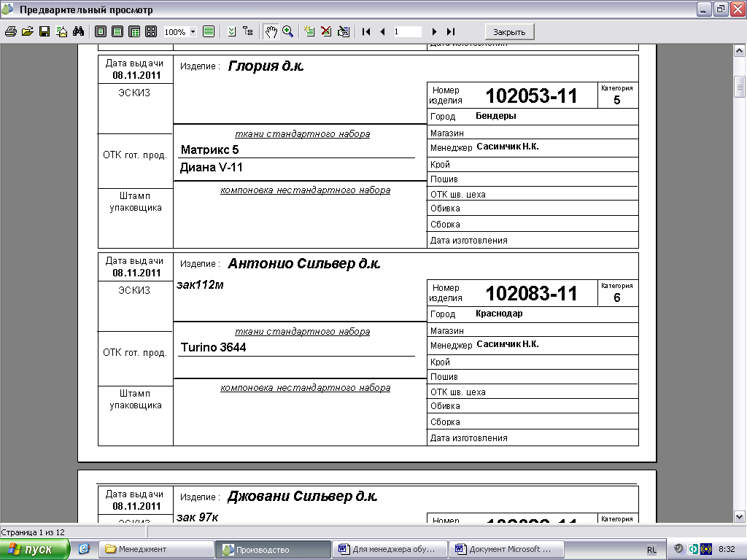This screenshot has height=560, width=747.
Task: Click product number 102083-11
Action: pos(531,293)
